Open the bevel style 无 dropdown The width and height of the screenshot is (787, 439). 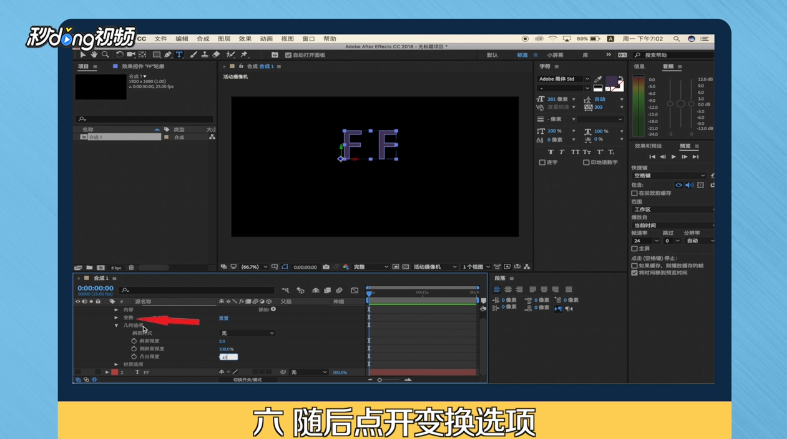point(247,333)
